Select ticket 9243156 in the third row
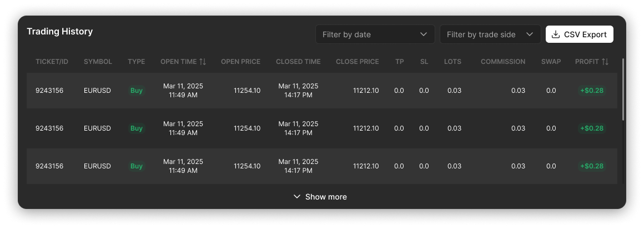This screenshot has width=644, height=229. [x=49, y=166]
